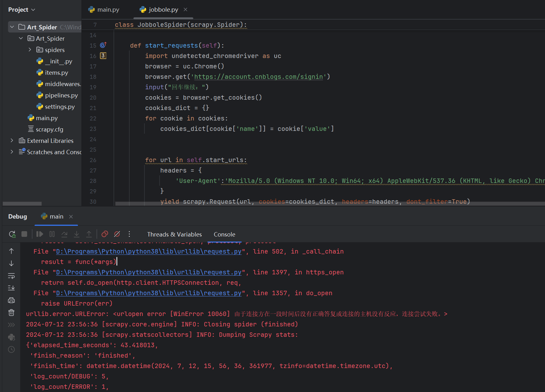Click the project tree horizontal scrollbar

point(22,204)
